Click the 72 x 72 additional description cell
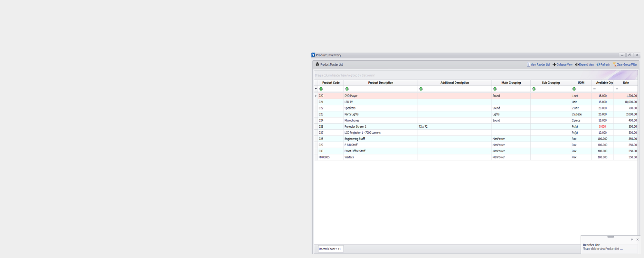This screenshot has width=644, height=258. pyautogui.click(x=455, y=126)
